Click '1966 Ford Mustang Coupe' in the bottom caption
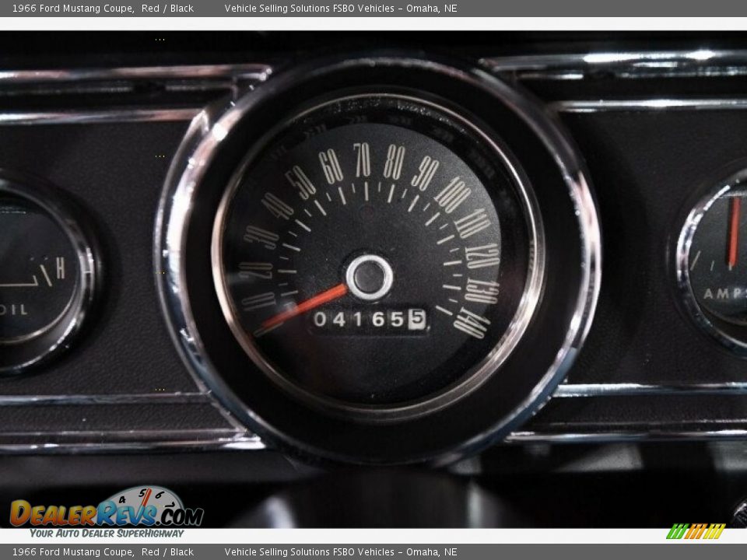 click(x=72, y=552)
